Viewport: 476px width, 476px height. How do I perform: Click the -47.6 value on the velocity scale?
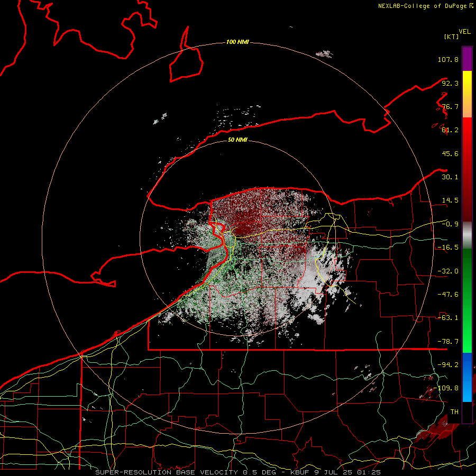(x=448, y=295)
